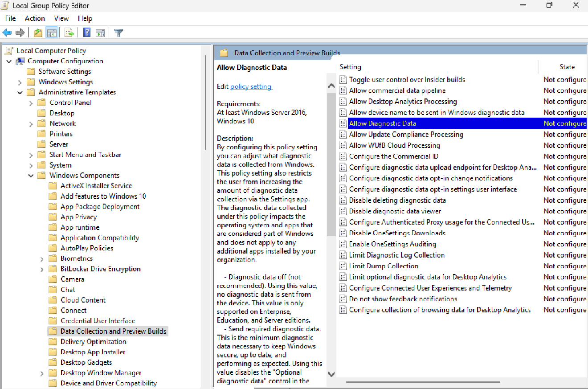Toggle the Show/Hide Console Tree icon
The image size is (588, 389).
(52, 32)
